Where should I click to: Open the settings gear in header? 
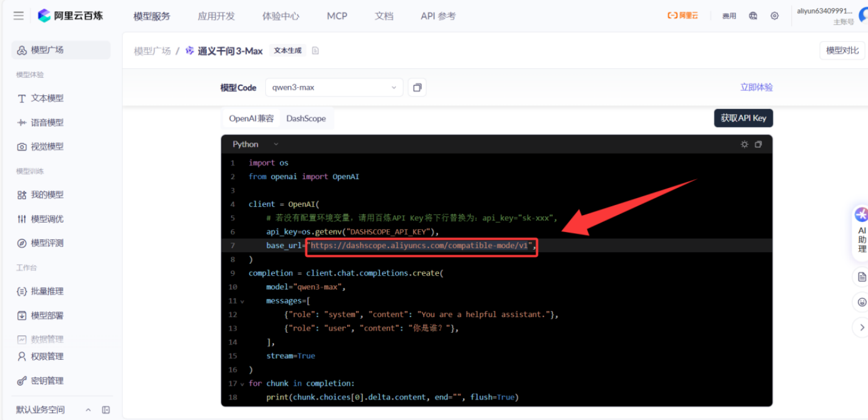775,16
